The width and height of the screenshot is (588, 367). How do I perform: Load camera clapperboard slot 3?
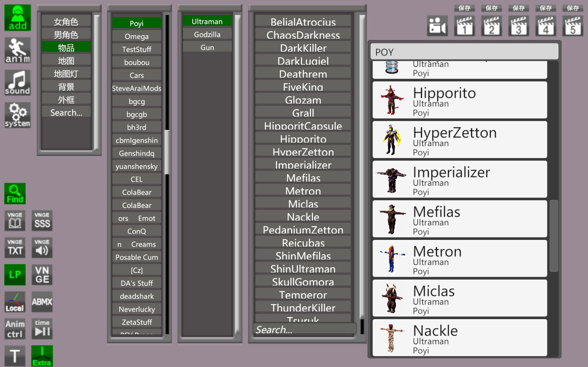(x=518, y=26)
